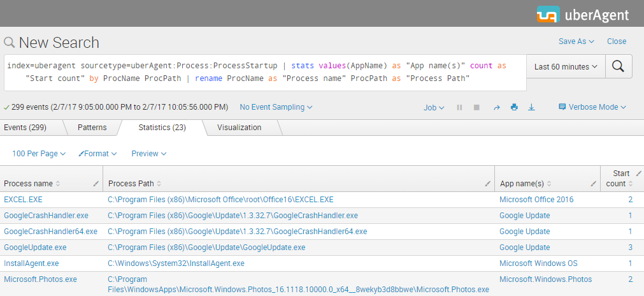
Task: Change Verbose Mode search mode
Action: click(592, 107)
